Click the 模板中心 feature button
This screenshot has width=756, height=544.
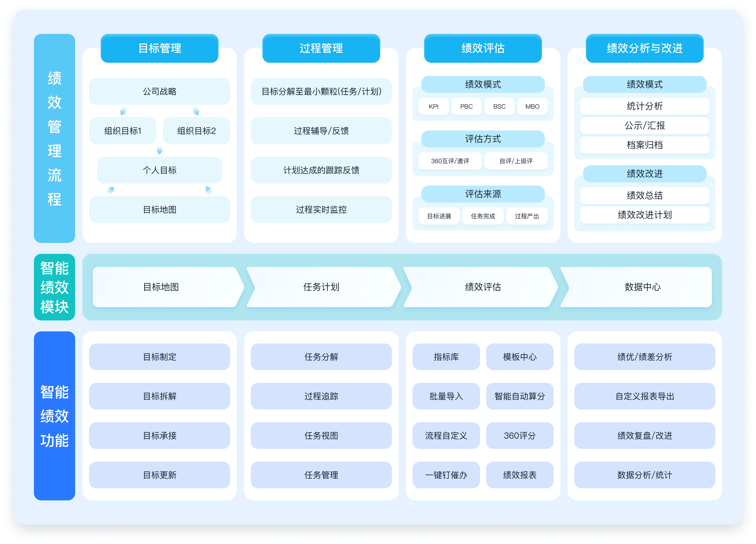tap(520, 357)
